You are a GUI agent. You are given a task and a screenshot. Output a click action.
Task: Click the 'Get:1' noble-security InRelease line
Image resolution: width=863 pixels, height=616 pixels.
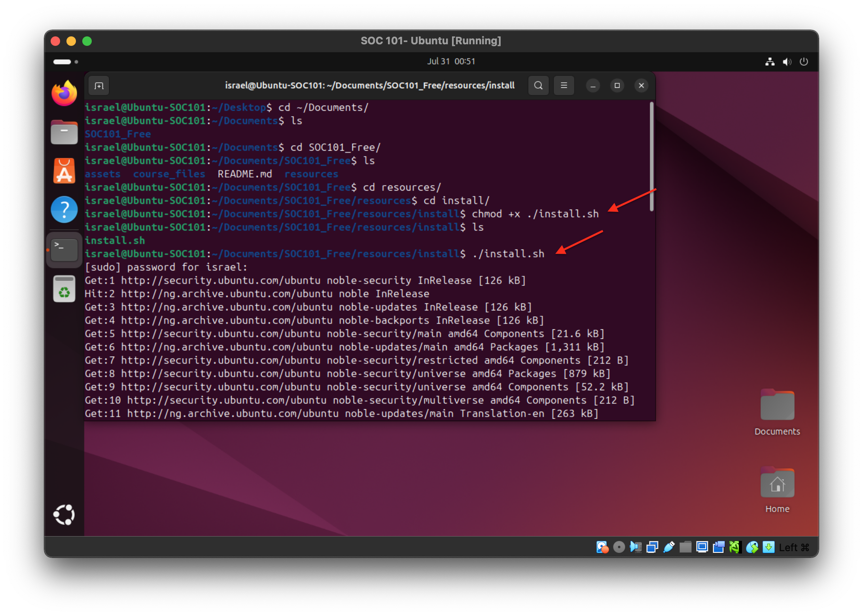[305, 280]
